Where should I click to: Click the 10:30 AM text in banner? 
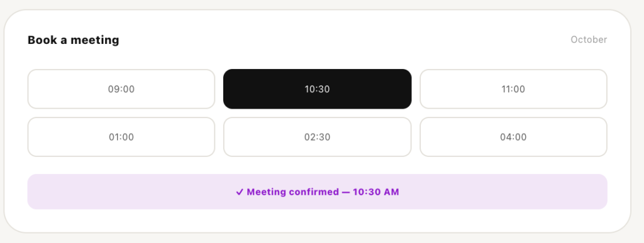click(x=376, y=192)
